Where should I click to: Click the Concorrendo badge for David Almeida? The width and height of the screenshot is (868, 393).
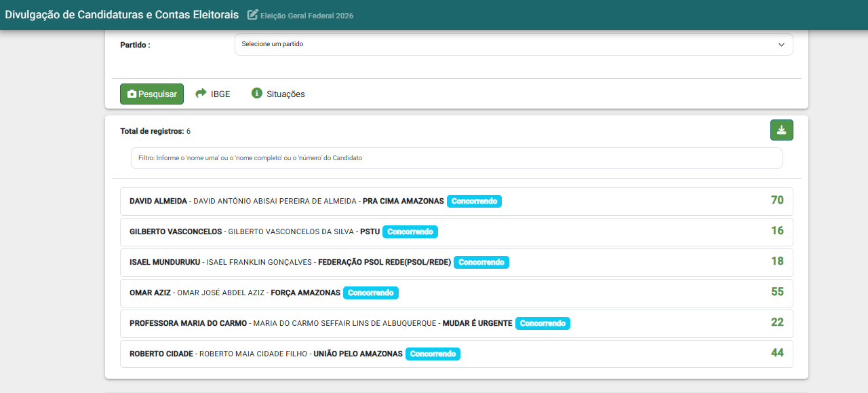pos(474,202)
